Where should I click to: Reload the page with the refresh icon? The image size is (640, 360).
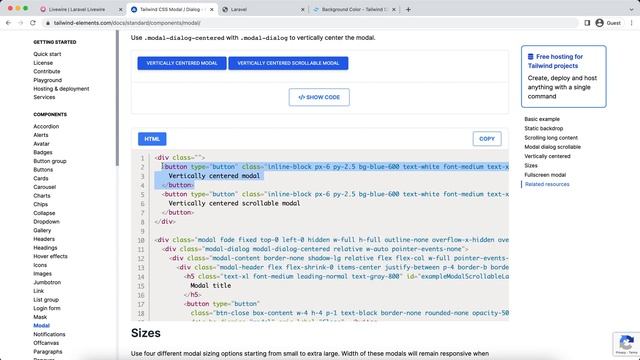33,23
